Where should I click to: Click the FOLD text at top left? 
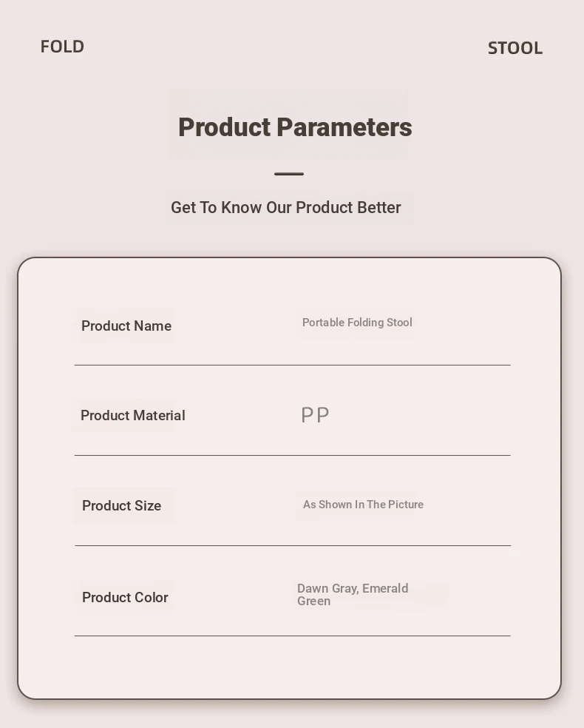[x=62, y=47]
